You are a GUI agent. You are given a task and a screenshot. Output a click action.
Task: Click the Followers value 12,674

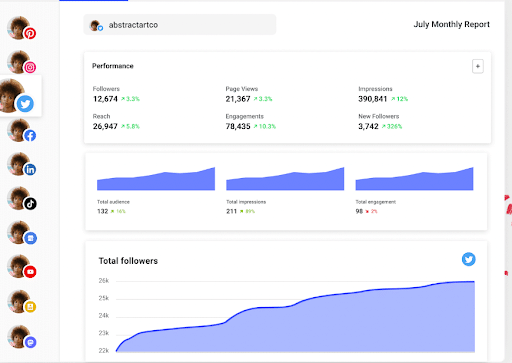pos(105,99)
